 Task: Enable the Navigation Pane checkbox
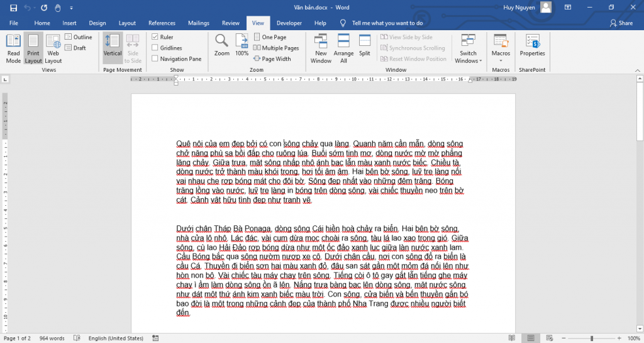click(155, 59)
